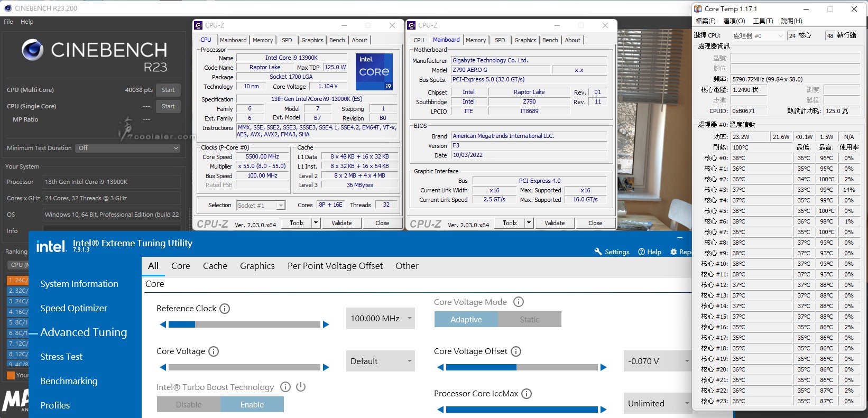The height and width of the screenshot is (418, 868).
Task: Click Core Temp title bar icon
Action: pos(698,9)
